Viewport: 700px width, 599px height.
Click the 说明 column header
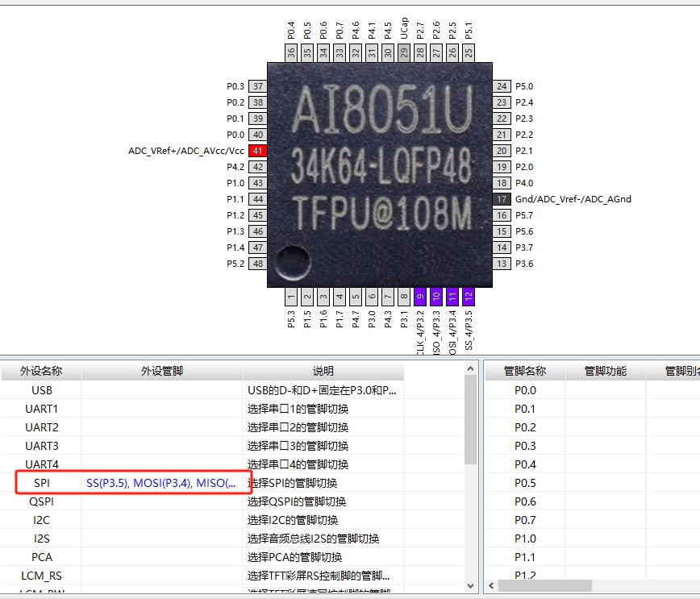click(323, 371)
